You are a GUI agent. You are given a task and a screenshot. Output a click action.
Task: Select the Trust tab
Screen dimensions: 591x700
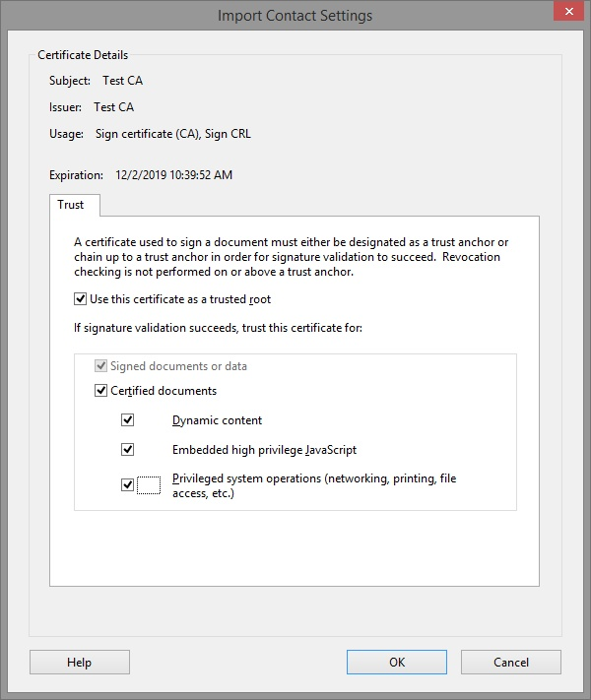pos(75,205)
